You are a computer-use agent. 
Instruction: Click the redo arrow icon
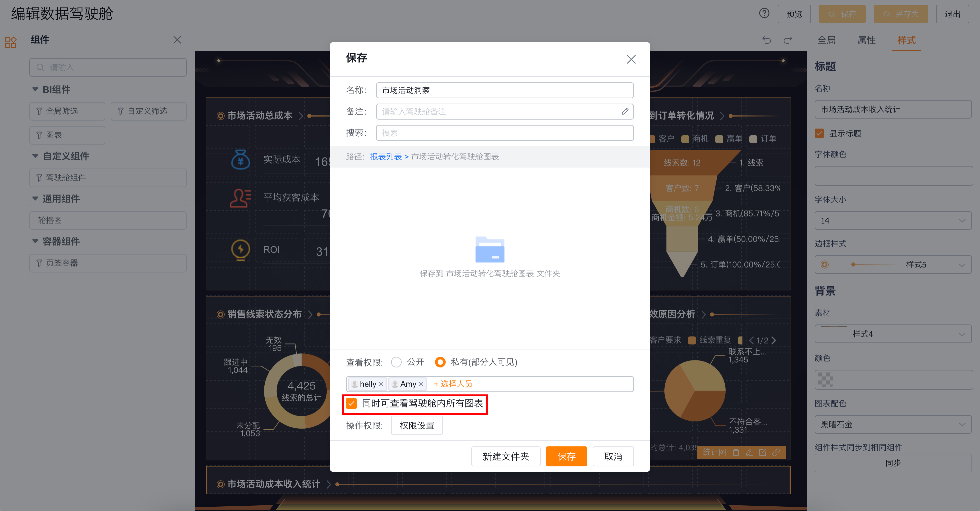[x=788, y=40]
